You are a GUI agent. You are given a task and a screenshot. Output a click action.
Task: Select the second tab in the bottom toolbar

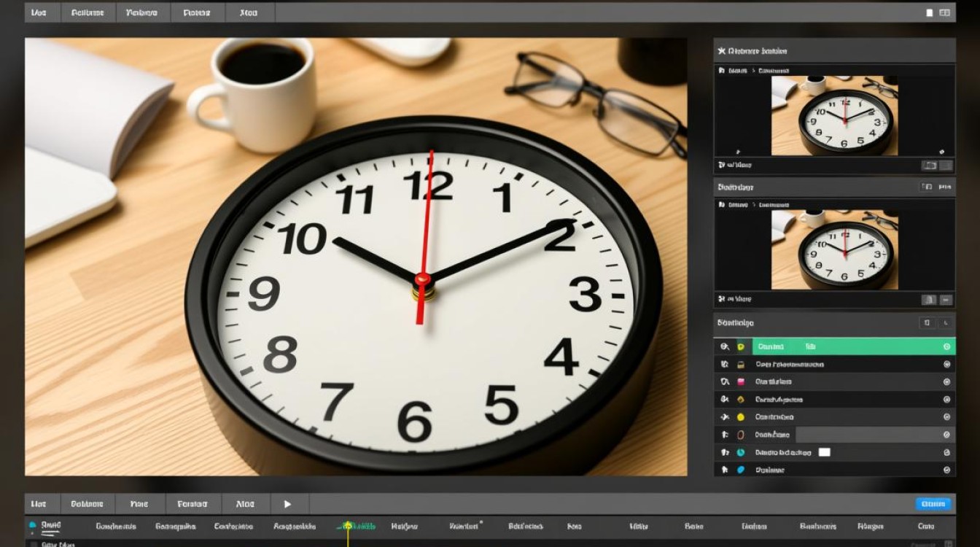pyautogui.click(x=87, y=504)
